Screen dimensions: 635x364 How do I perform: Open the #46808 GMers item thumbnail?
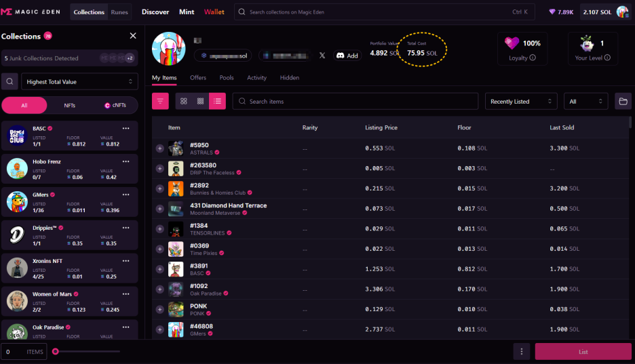(176, 329)
